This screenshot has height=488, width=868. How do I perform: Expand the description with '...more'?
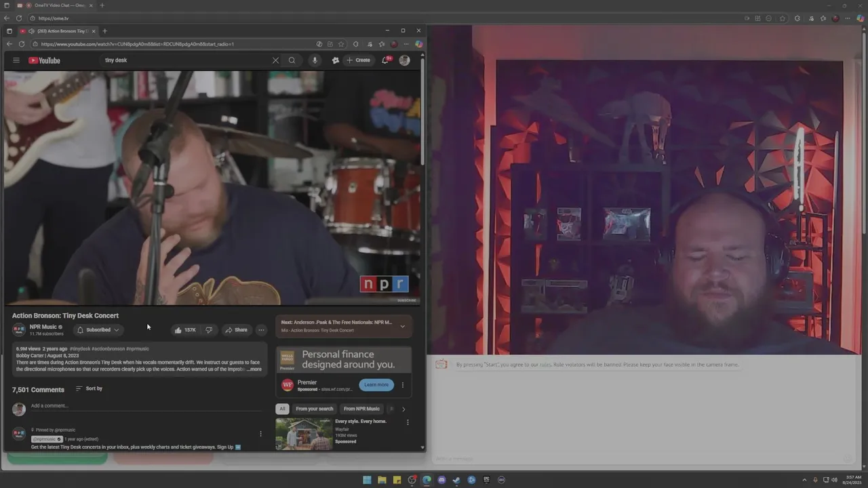(254, 369)
